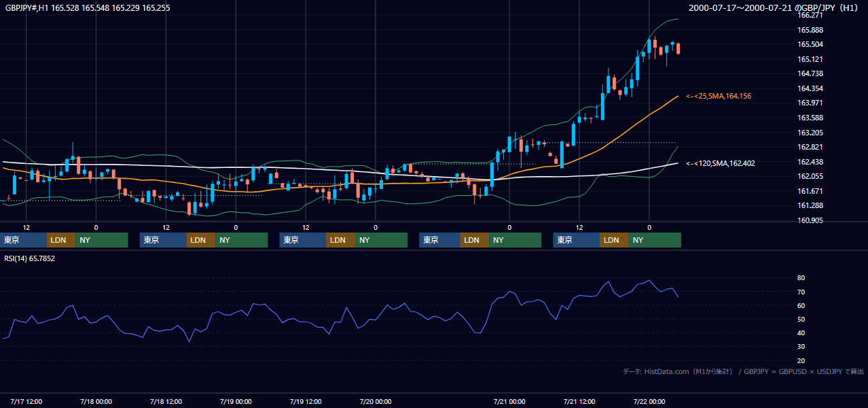Click the 7/18 00:00 date label
The image size is (868, 408).
click(96, 402)
